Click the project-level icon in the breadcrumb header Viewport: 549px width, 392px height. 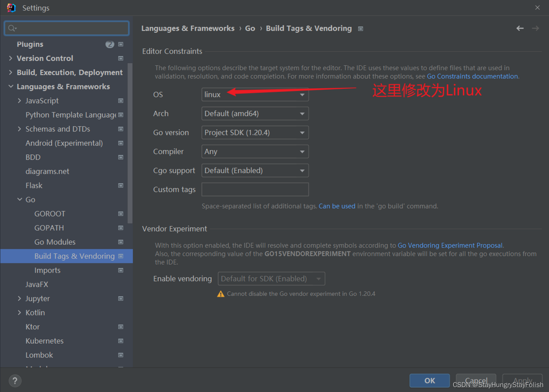click(361, 29)
